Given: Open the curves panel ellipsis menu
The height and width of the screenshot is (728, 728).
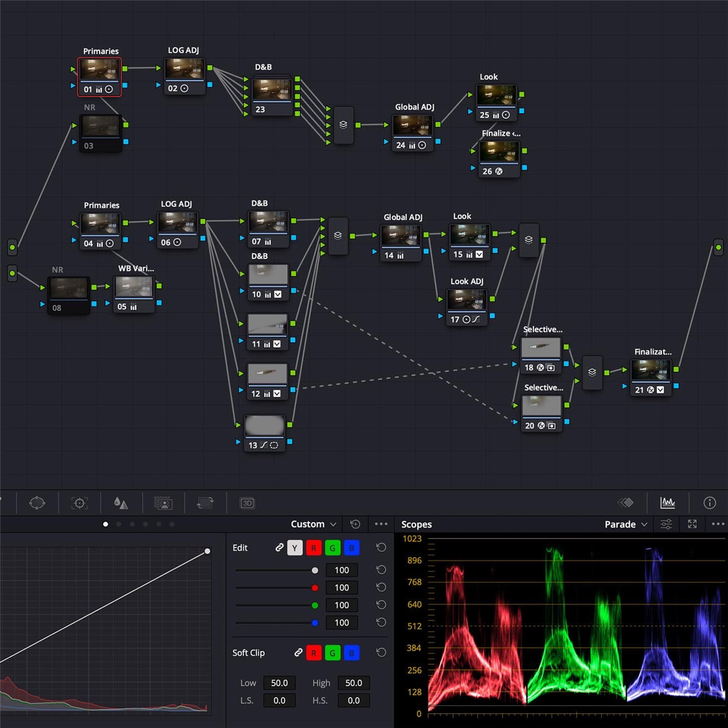Looking at the screenshot, I should (381, 524).
